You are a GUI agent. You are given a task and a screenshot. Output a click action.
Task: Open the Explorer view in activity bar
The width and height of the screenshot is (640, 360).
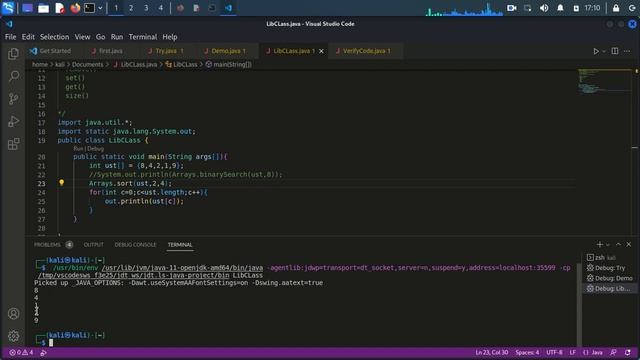[x=13, y=53]
